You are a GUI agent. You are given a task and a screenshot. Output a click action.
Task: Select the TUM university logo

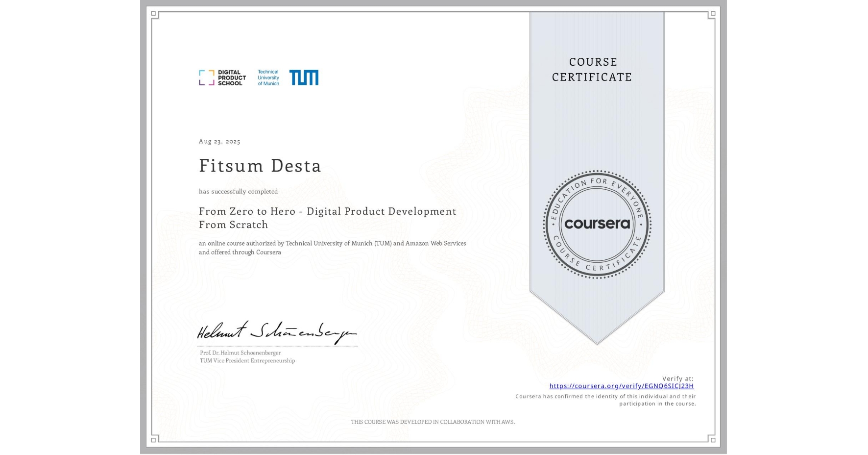coord(304,77)
